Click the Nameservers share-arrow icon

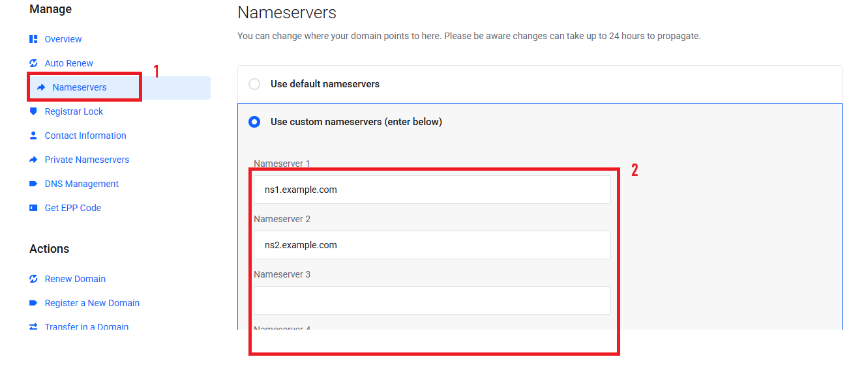(x=41, y=87)
